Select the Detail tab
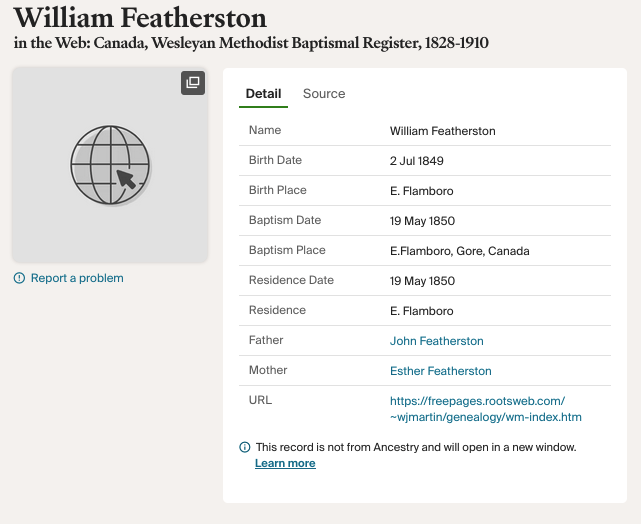641x524 pixels. pyautogui.click(x=263, y=94)
